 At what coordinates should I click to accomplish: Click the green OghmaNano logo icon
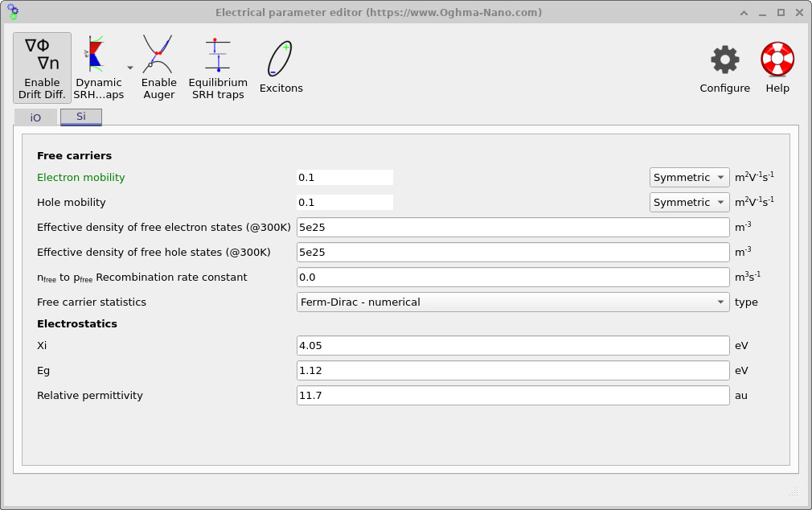[x=12, y=12]
